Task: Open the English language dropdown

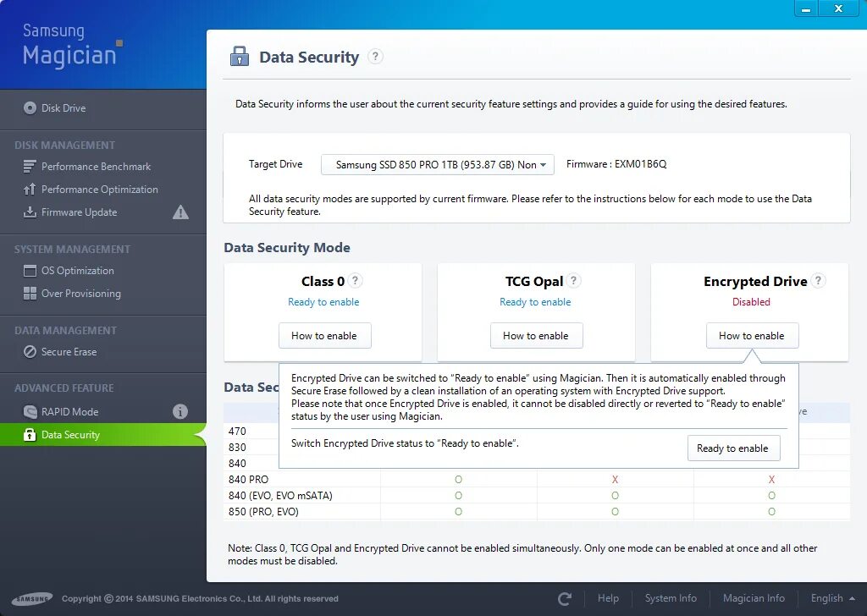Action: pos(833,598)
